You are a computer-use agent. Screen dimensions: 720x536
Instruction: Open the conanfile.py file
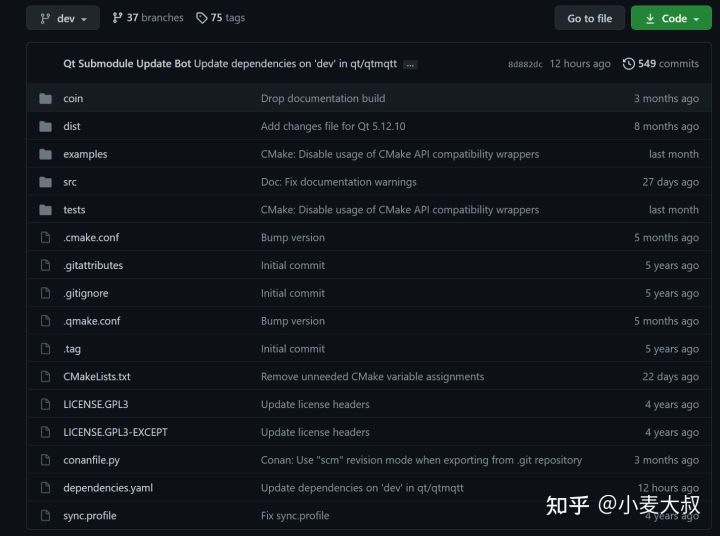(x=91, y=460)
